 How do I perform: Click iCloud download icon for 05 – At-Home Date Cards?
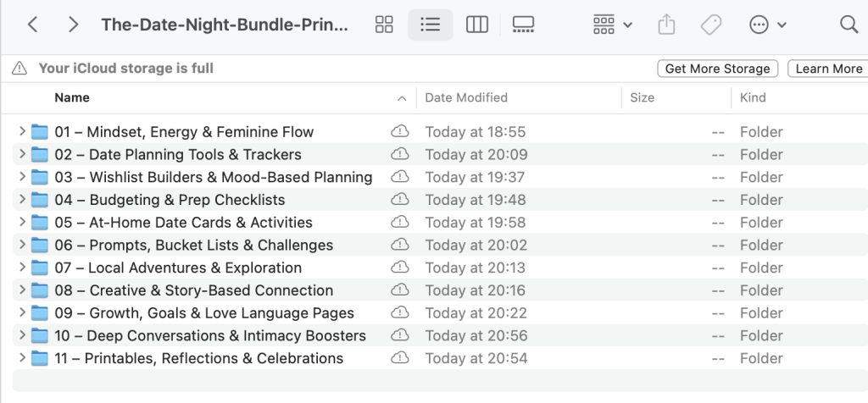(x=399, y=223)
